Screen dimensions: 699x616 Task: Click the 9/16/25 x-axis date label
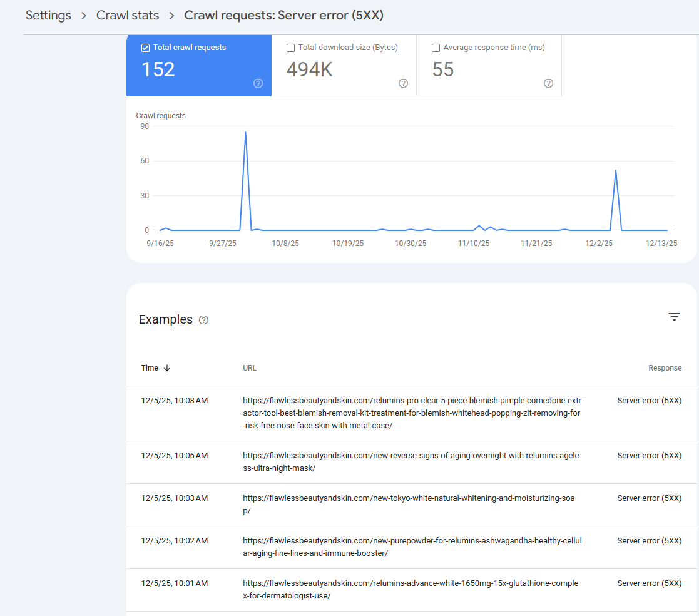pyautogui.click(x=160, y=244)
